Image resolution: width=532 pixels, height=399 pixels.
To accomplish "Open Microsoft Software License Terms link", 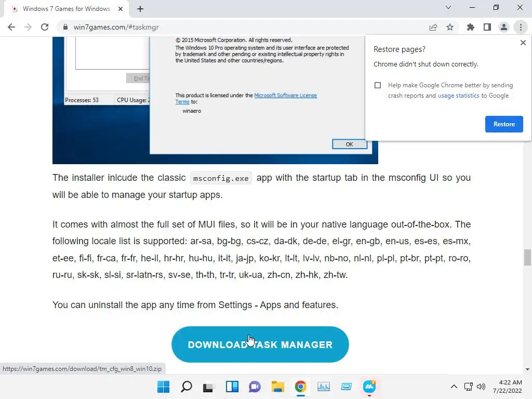I will click(285, 96).
